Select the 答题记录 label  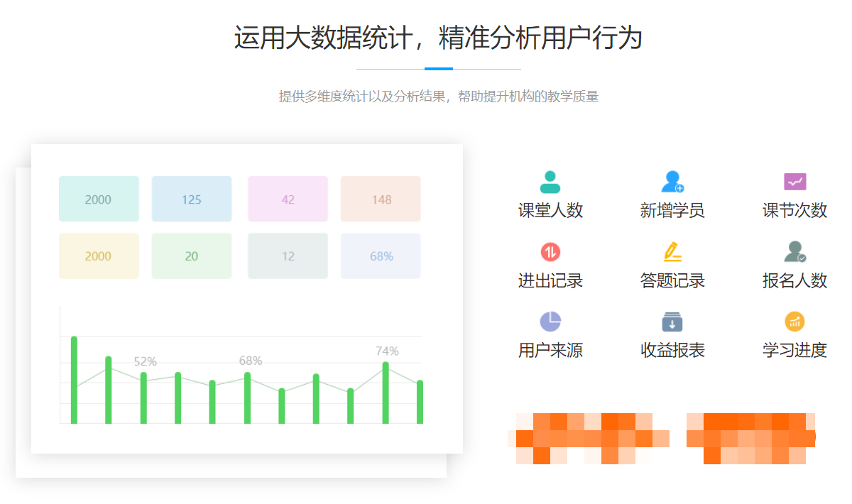[x=672, y=280]
